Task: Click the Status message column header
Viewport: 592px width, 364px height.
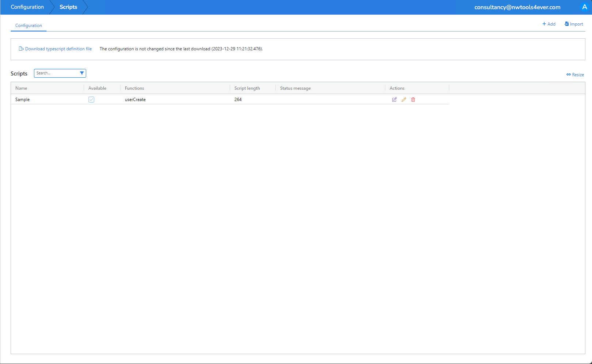Action: pyautogui.click(x=295, y=88)
